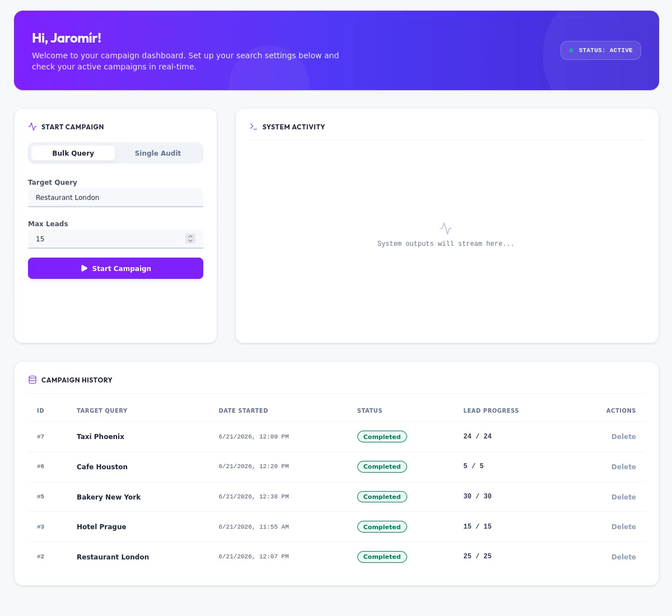Image resolution: width=672 pixels, height=616 pixels.
Task: Select the Hotel Prague query name
Action: click(101, 527)
